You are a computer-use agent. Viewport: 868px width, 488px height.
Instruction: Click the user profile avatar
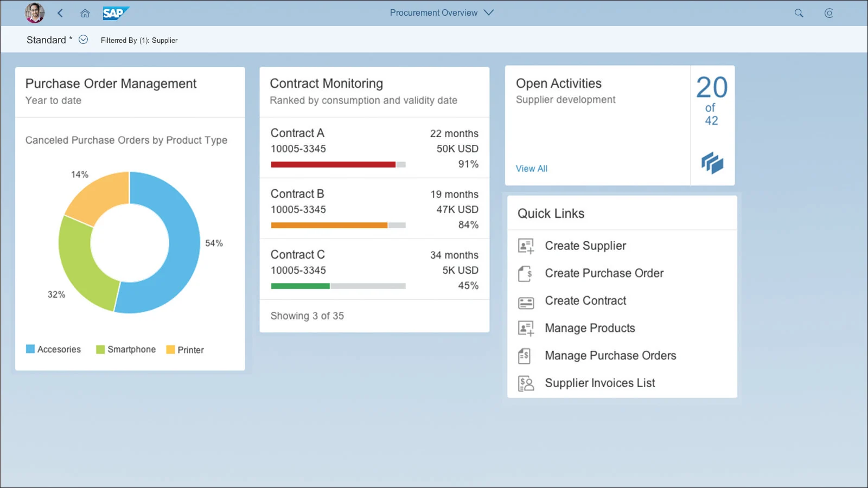coord(34,12)
